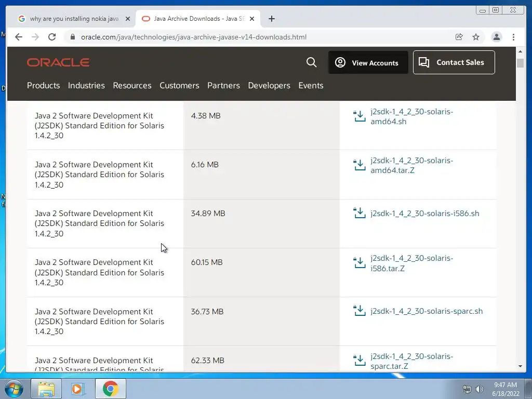Close the 'why are you installing nokia java' tab
The image size is (532, 399).
click(x=128, y=19)
